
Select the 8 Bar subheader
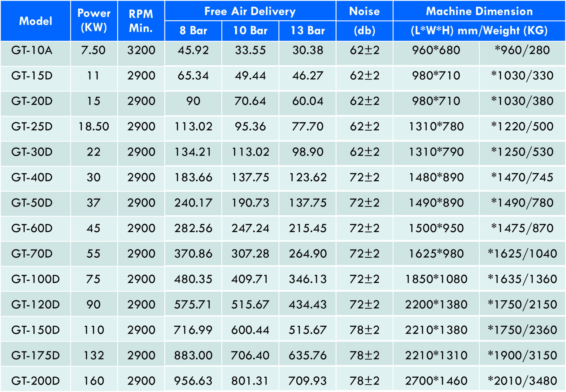pos(193,30)
